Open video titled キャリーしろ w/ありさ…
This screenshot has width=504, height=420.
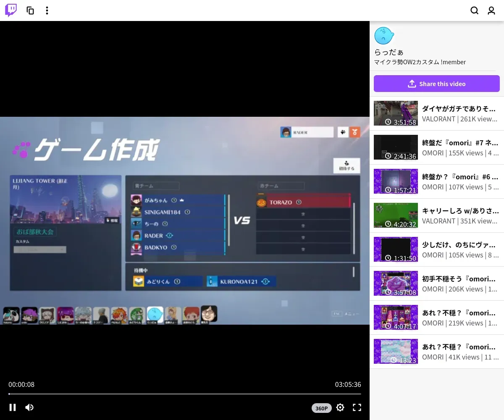pos(460,211)
